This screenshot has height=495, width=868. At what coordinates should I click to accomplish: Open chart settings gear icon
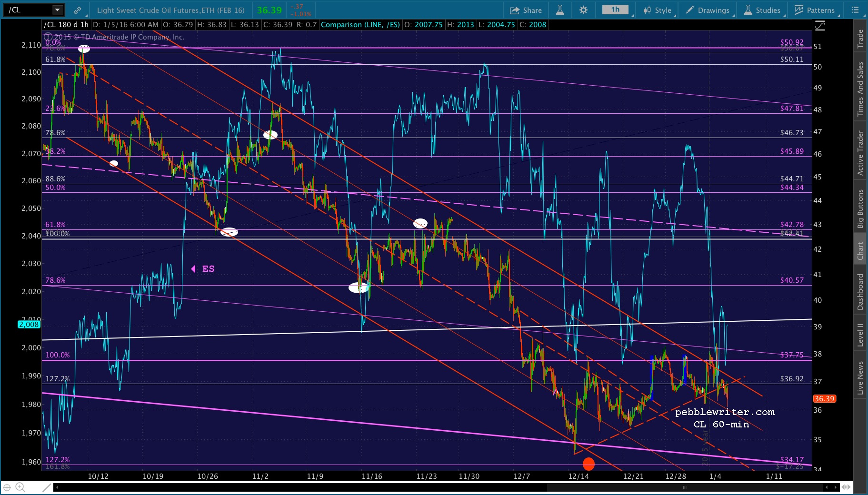click(x=583, y=10)
